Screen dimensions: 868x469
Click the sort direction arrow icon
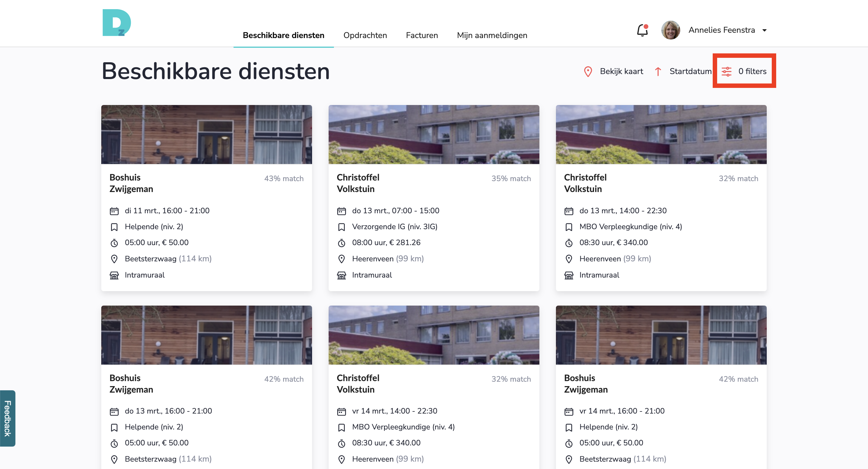click(658, 71)
